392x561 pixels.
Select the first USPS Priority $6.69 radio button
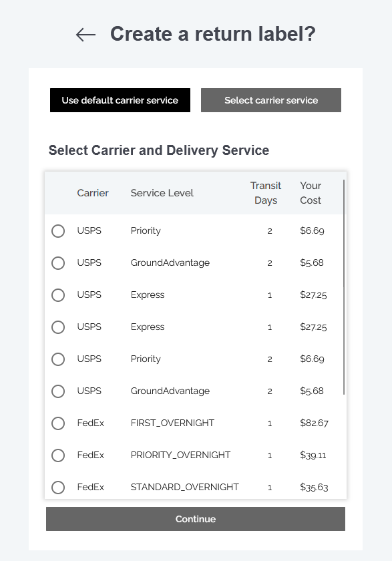tap(58, 231)
